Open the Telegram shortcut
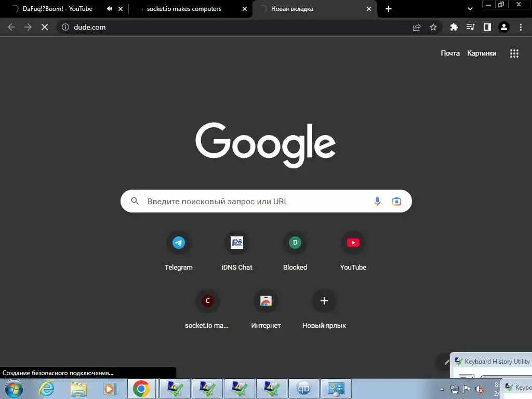 coord(179,251)
